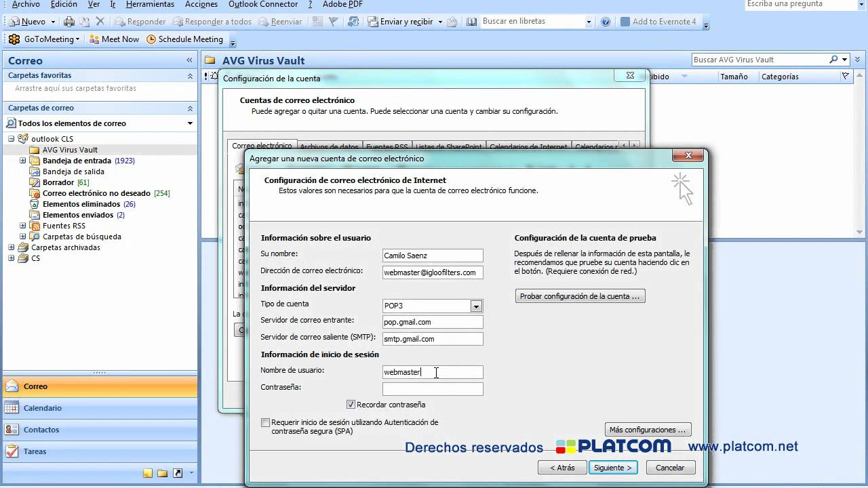
Task: Click the Servidor de correo saliente SMTP field
Action: (x=433, y=339)
